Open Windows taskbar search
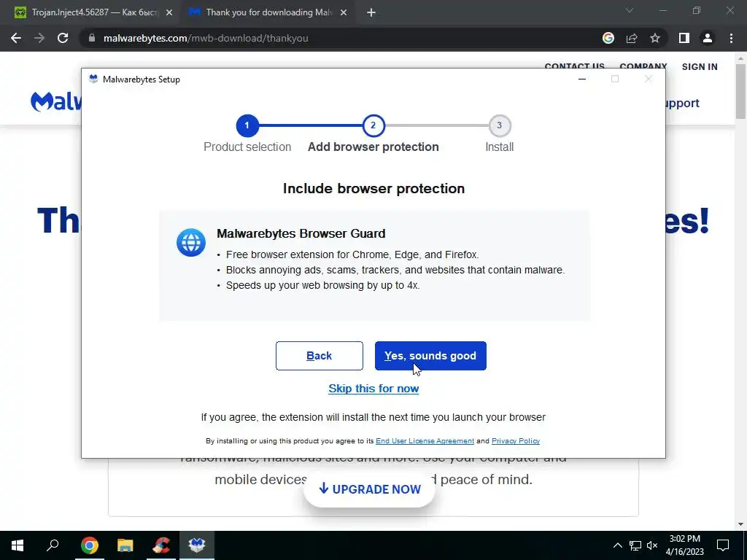Viewport: 747px width, 560px height. (53, 545)
